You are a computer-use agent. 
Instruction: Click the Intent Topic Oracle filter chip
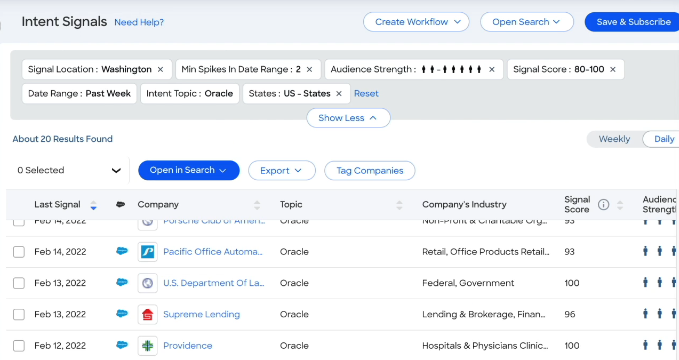[190, 94]
